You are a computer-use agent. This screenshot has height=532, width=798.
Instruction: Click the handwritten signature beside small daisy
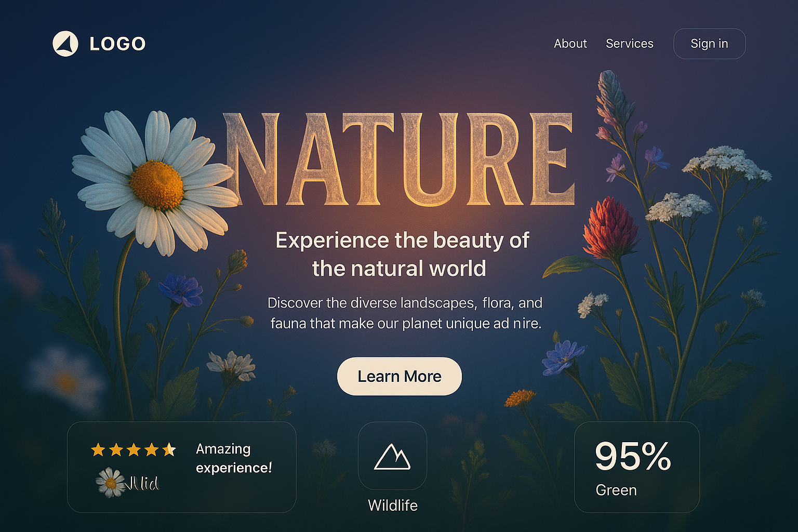[143, 484]
